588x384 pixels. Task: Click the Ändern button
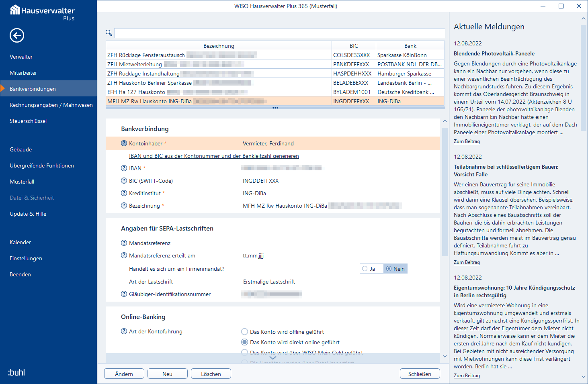point(124,374)
